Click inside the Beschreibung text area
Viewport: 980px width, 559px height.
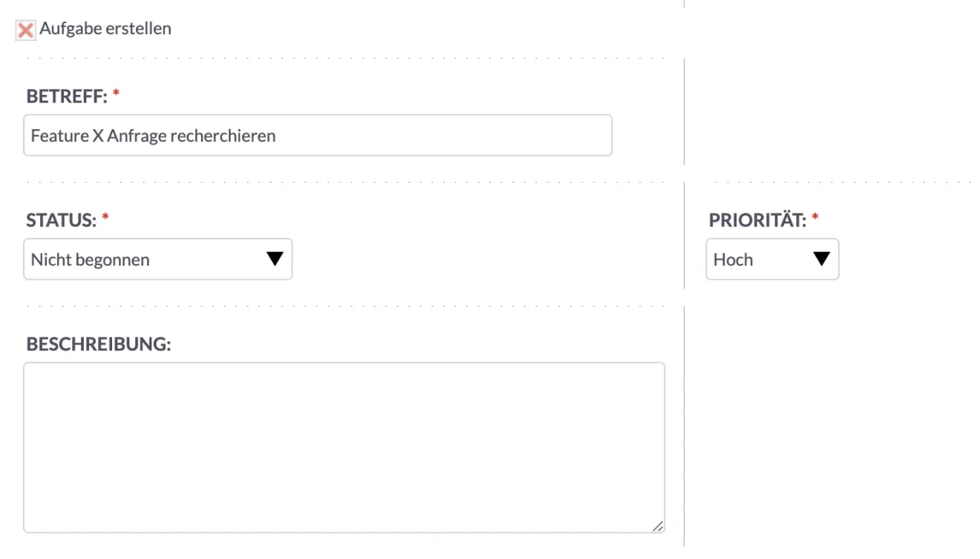click(344, 444)
